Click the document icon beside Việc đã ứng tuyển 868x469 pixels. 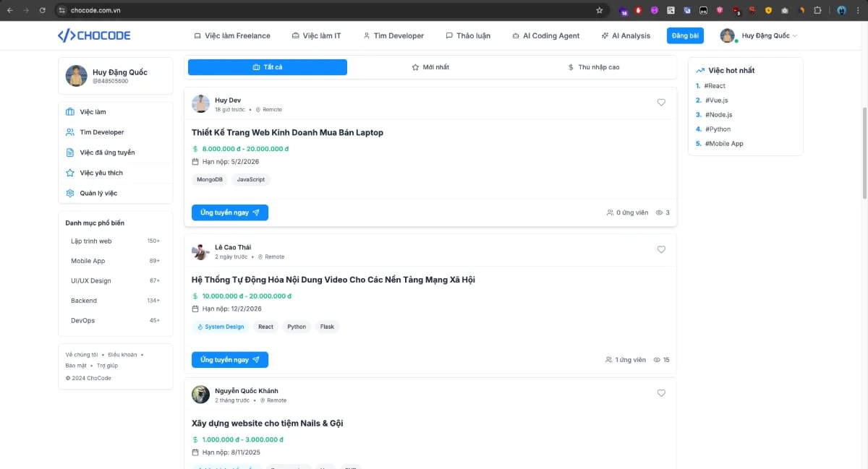coord(70,152)
